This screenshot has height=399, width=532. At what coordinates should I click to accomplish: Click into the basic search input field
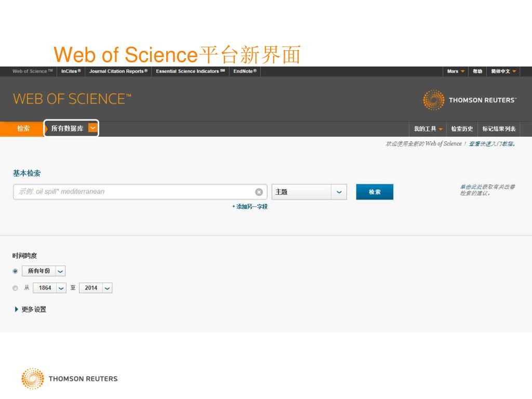click(140, 192)
